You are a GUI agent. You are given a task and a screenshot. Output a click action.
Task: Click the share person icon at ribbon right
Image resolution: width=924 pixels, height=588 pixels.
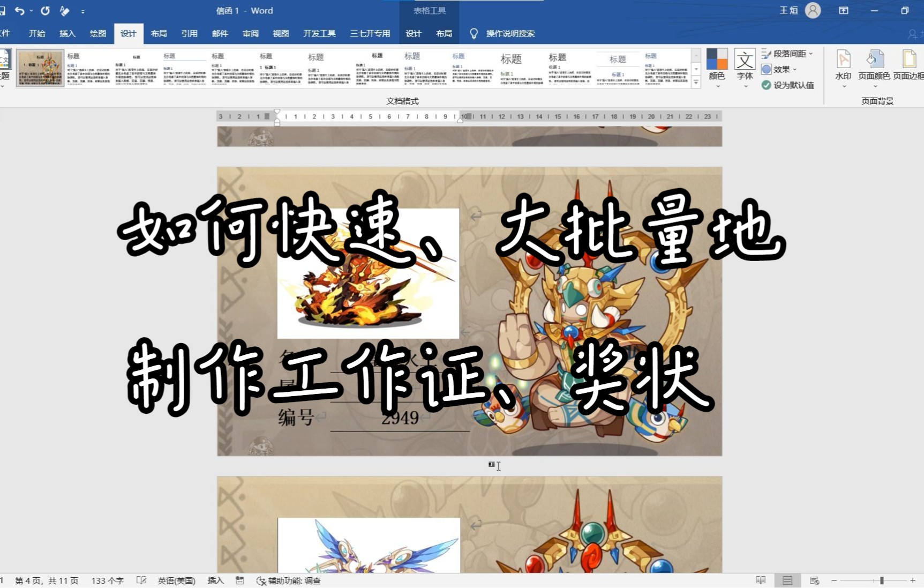[912, 34]
